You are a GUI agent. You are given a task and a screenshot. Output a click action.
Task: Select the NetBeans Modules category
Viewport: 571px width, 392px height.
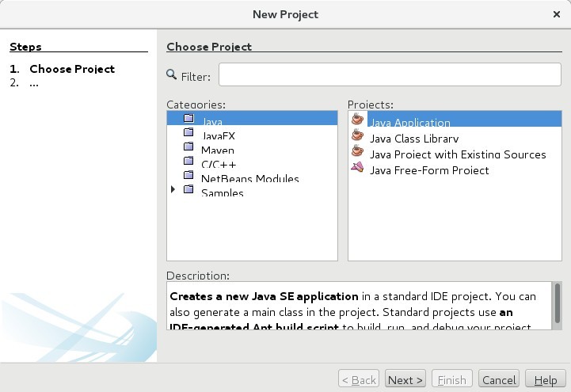click(249, 178)
